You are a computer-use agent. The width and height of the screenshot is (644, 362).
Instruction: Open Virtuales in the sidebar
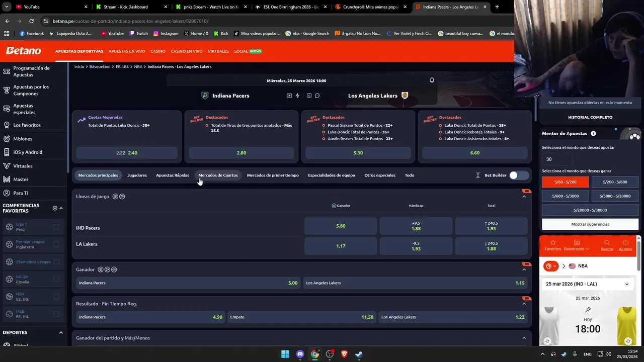23,166
